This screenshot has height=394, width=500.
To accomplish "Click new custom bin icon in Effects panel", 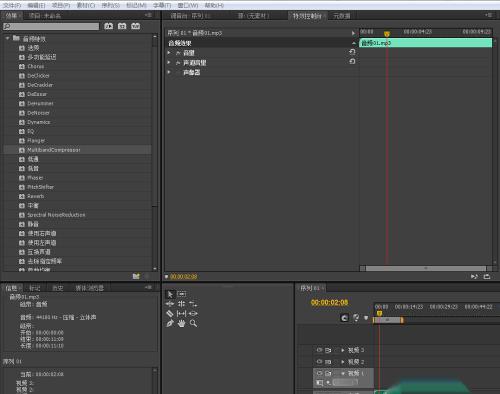I will point(136,276).
